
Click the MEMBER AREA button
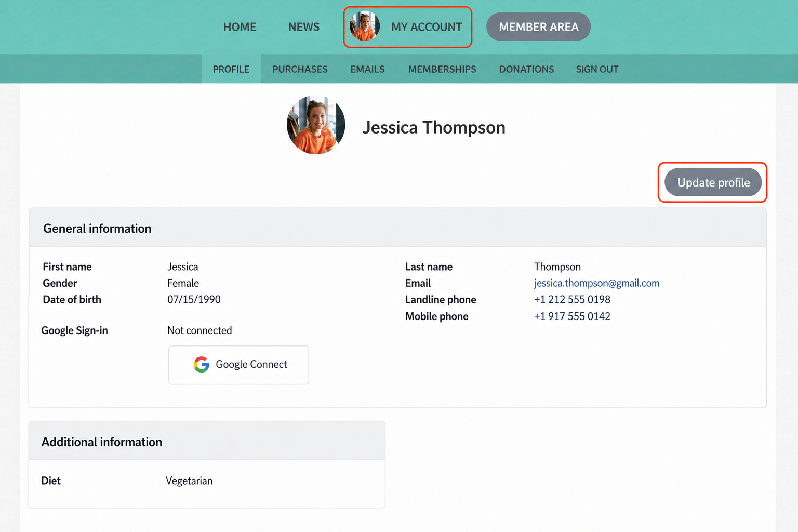point(539,26)
